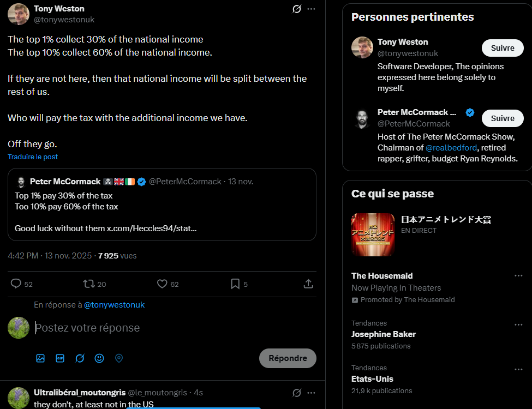
Task: Click the share icon under the post
Action: 308,284
